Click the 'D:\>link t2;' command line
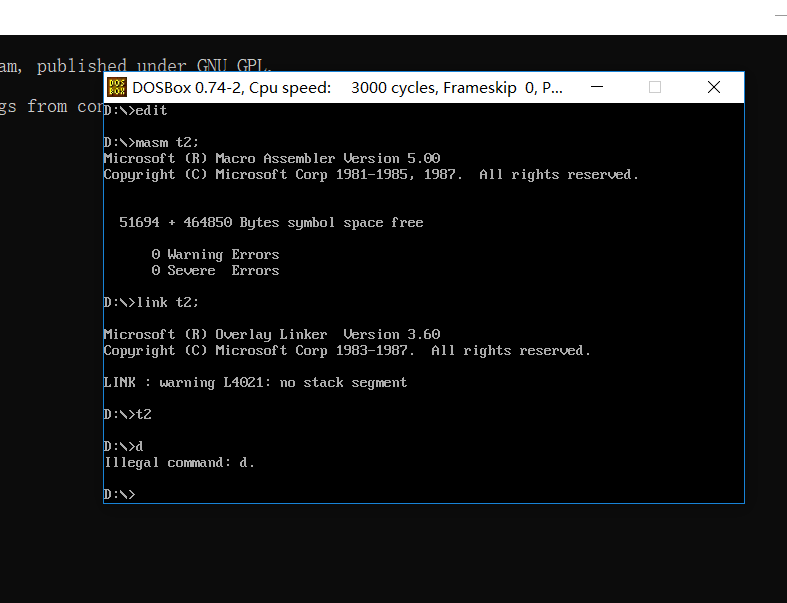Screen dimensions: 787x603 (x=151, y=302)
